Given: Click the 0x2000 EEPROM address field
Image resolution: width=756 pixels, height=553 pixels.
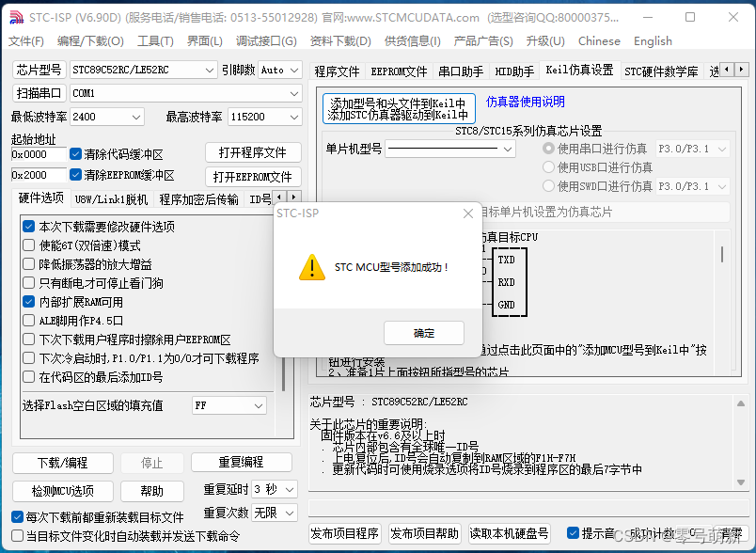Looking at the screenshot, I should click(39, 175).
